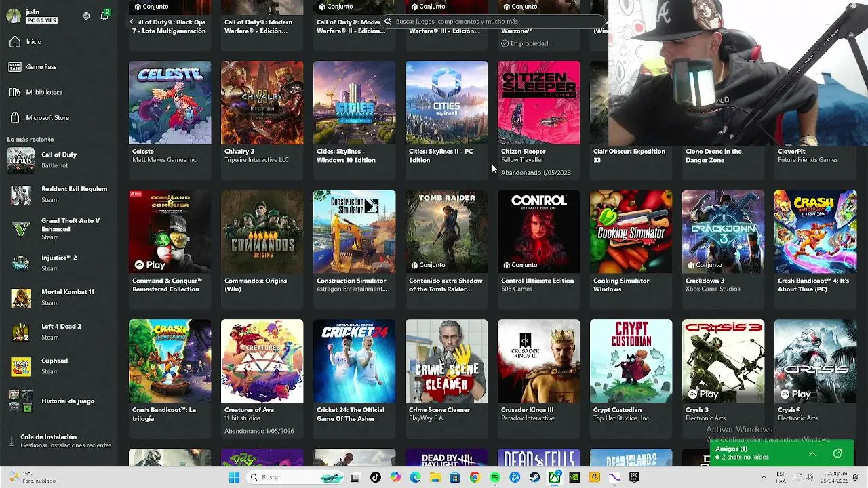Open Crash Bandicoot 4 It's About Time cover

click(815, 232)
